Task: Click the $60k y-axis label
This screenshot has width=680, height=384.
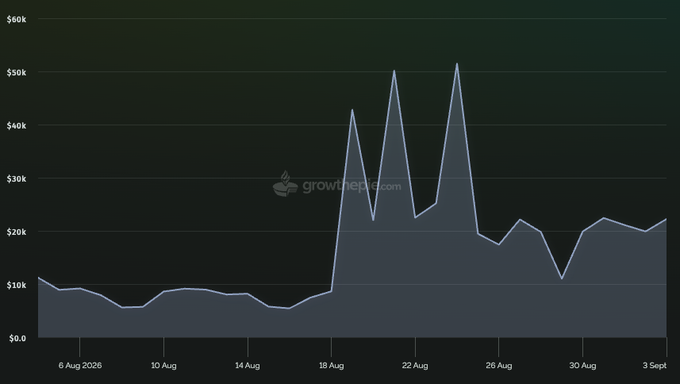Action: [16, 20]
